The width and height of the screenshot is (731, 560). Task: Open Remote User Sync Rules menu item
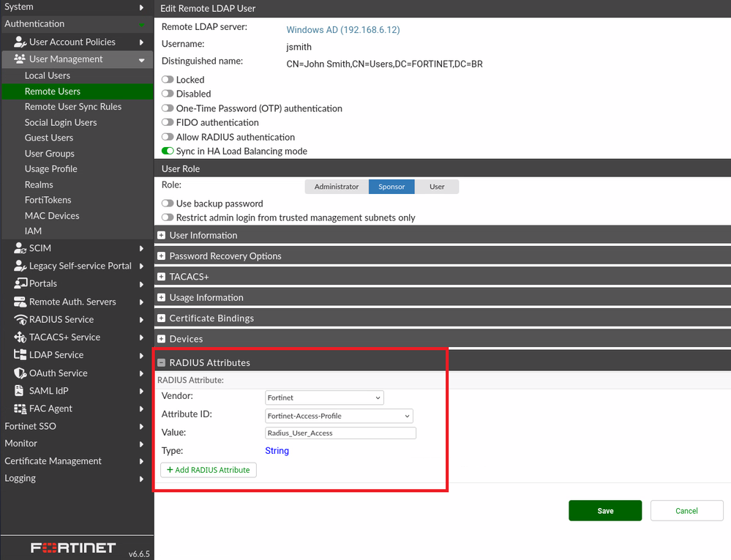(73, 107)
